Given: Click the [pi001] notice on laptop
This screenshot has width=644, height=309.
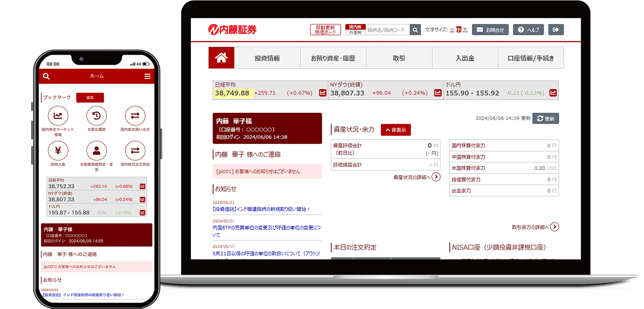Looking at the screenshot, I should [x=267, y=171].
